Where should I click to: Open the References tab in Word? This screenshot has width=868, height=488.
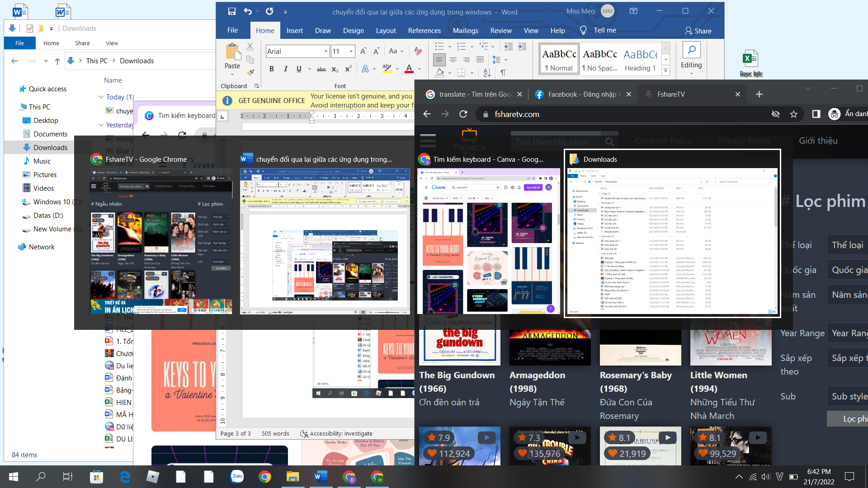(424, 30)
